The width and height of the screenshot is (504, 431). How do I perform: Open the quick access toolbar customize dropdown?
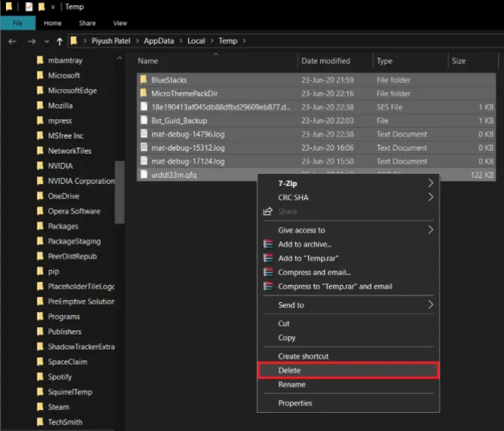click(x=53, y=7)
